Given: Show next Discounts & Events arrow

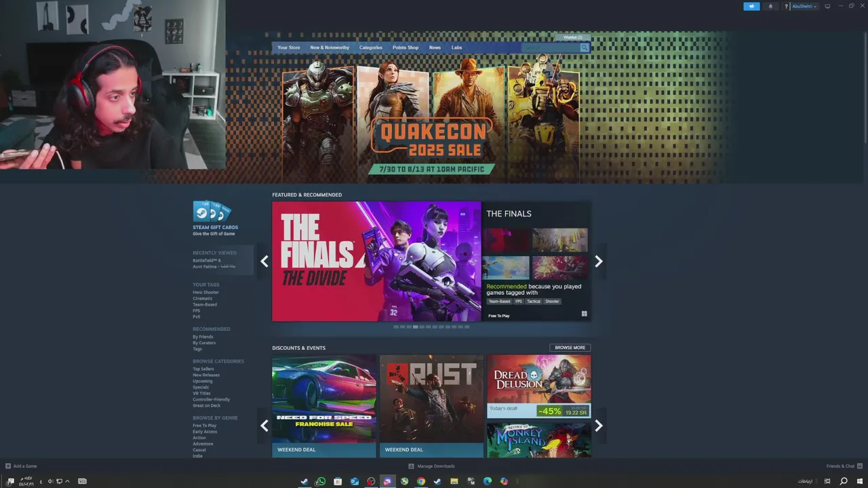Looking at the screenshot, I should pos(598,426).
